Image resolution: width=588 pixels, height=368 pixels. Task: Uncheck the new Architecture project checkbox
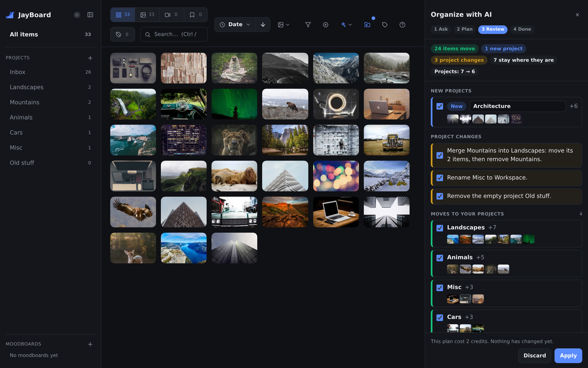[x=440, y=106]
